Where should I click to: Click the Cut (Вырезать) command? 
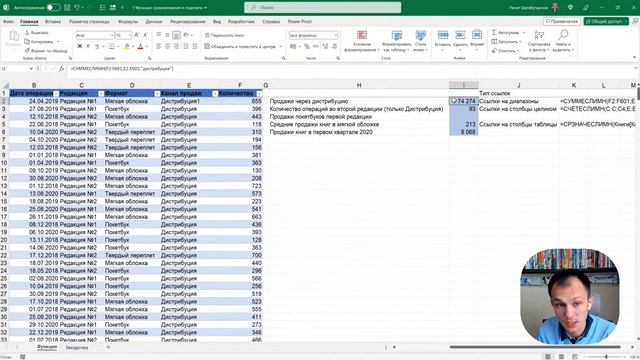37,32
